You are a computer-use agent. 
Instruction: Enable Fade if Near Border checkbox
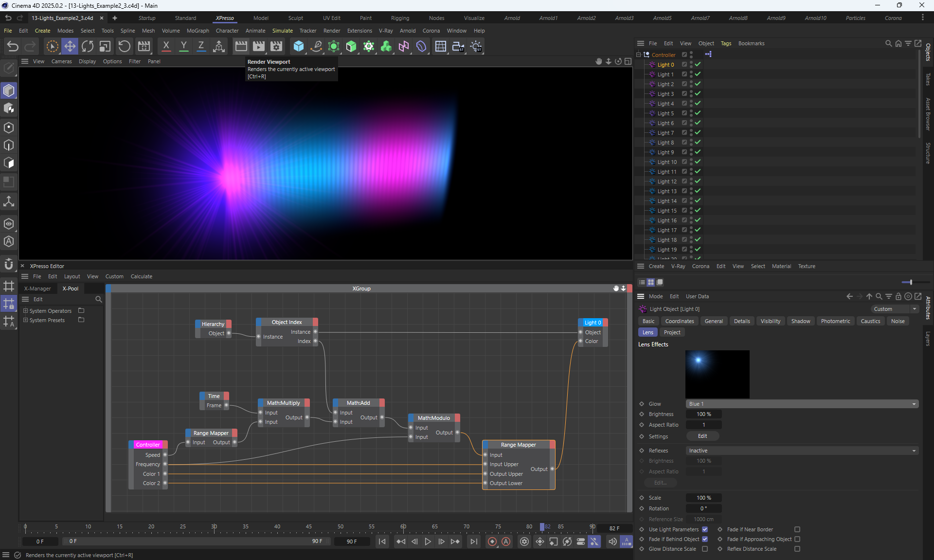797,529
